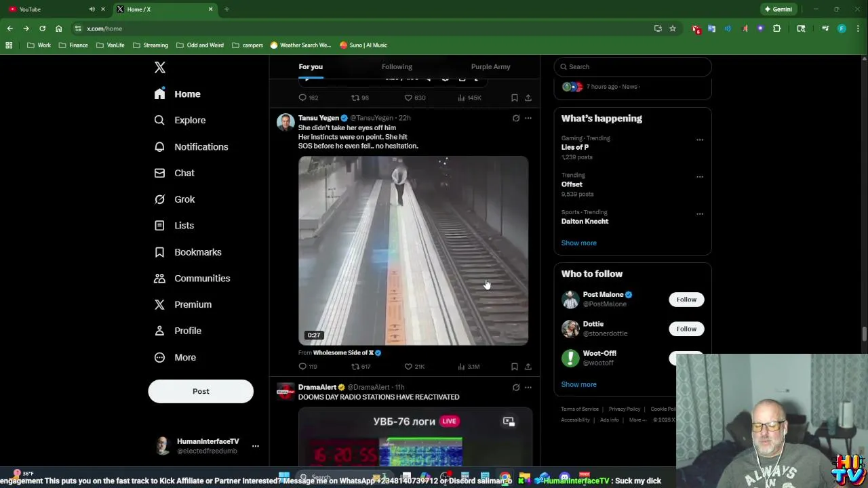The width and height of the screenshot is (868, 488).
Task: View analytics of Tansu Yegen post
Action: tap(469, 367)
